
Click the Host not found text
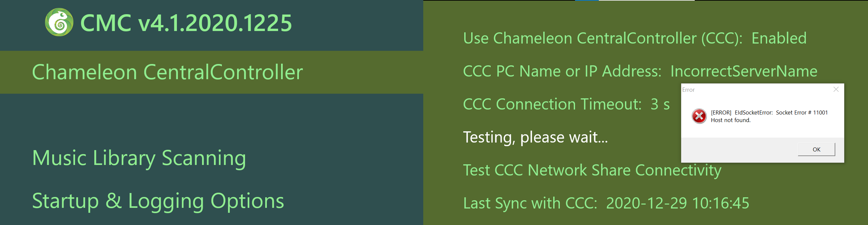click(x=730, y=120)
